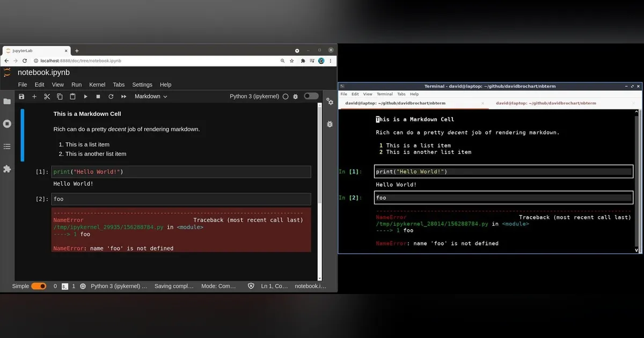Run the selected cell with the play icon
This screenshot has height=338, width=644.
(x=85, y=97)
